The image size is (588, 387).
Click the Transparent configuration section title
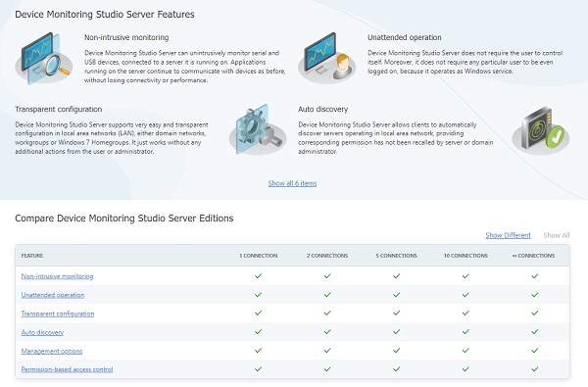point(59,109)
